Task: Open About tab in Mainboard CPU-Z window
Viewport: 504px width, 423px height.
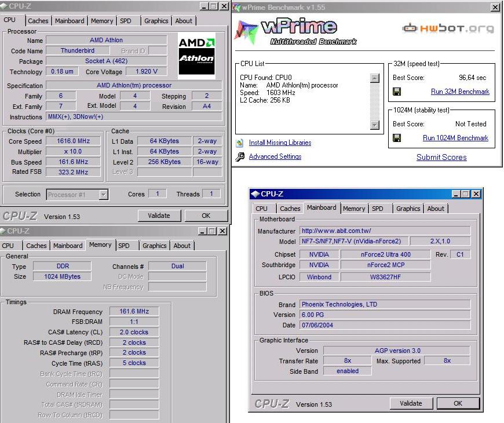Action: (x=436, y=209)
